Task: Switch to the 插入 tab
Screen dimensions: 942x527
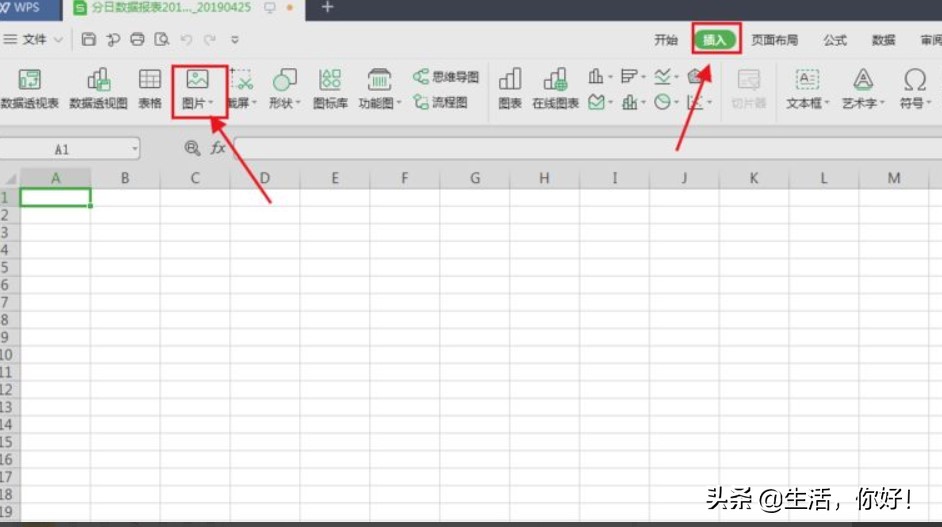Action: tap(715, 40)
